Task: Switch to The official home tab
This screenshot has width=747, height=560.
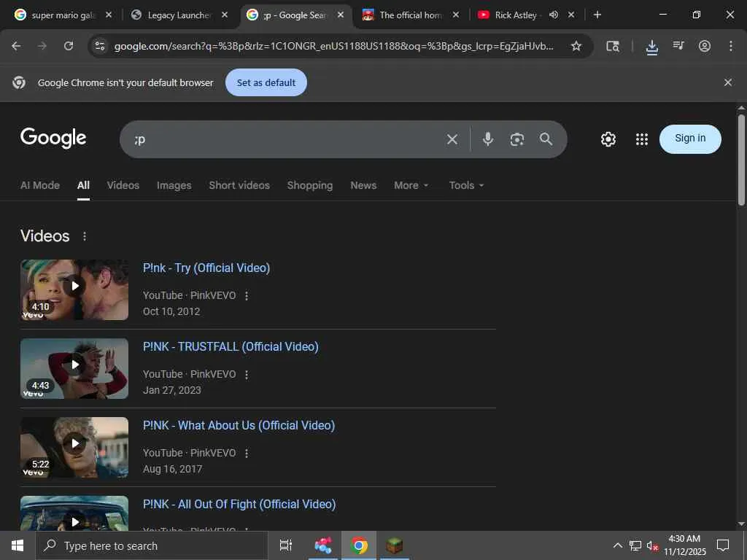Action: click(410, 15)
